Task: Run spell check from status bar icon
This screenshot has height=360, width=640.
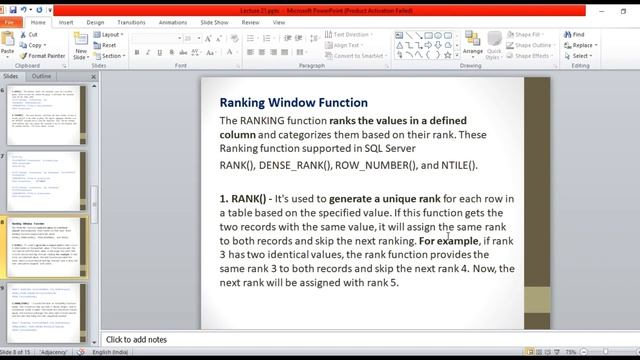Action: [x=81, y=352]
